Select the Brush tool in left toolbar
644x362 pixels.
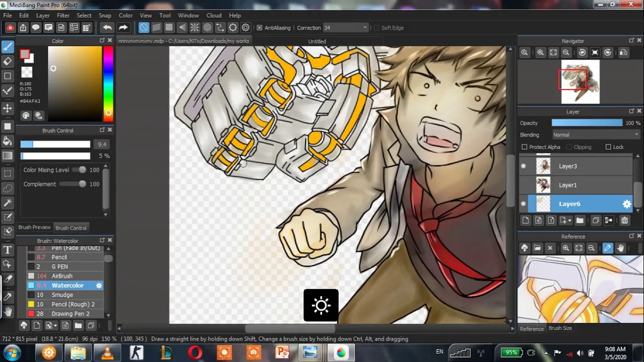[8, 47]
